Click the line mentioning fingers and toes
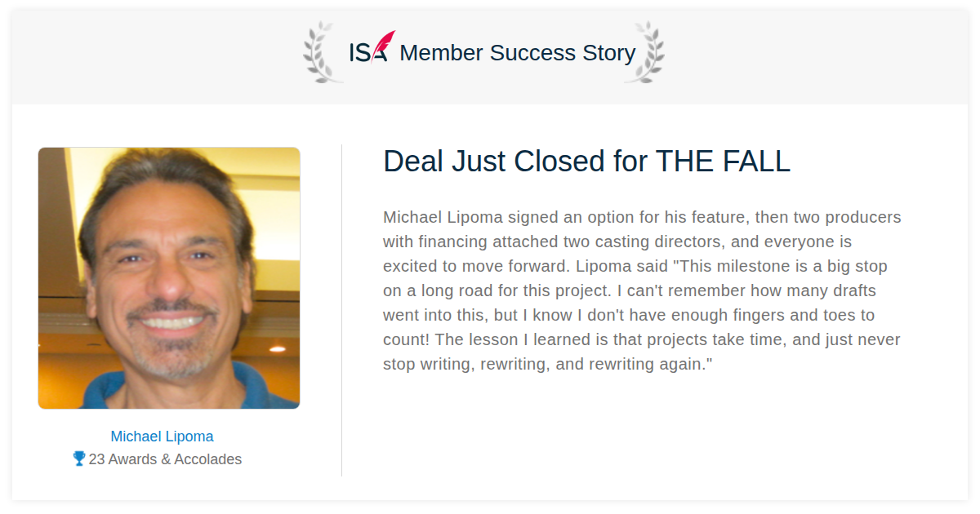This screenshot has height=514, width=980. tap(629, 316)
